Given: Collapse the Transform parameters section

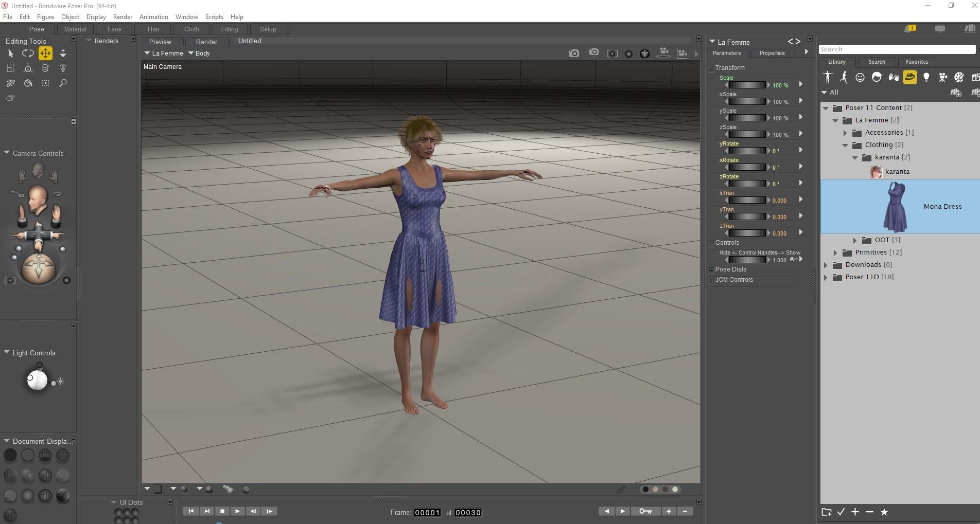Looking at the screenshot, I should pos(711,68).
